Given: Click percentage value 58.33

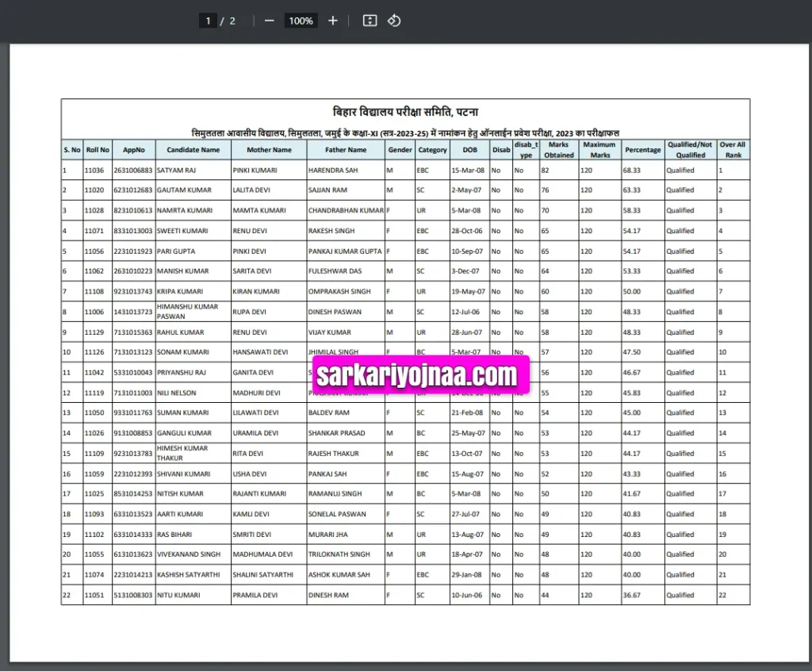Looking at the screenshot, I should click(632, 210).
